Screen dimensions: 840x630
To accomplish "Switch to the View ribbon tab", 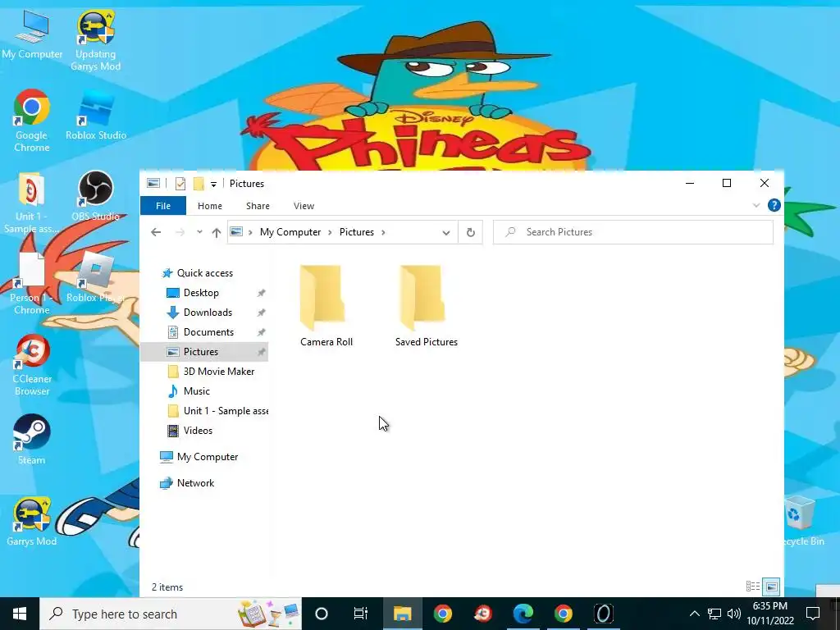I will pyautogui.click(x=304, y=206).
